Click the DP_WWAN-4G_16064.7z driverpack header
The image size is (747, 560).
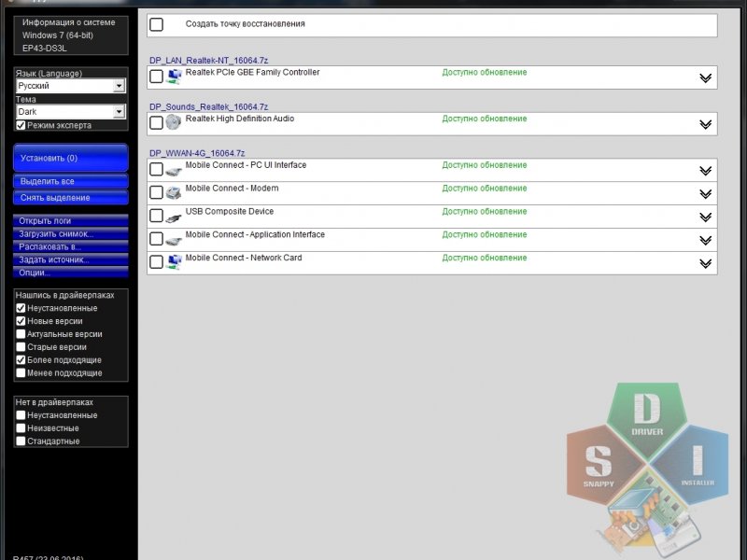(197, 153)
